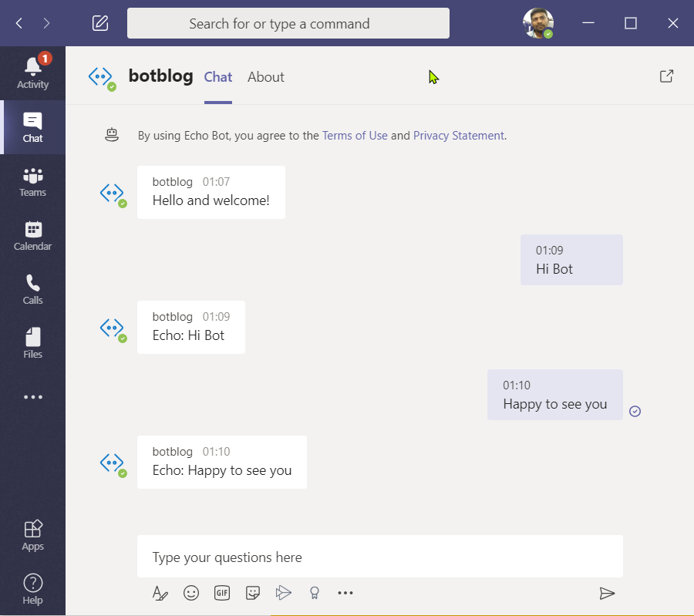Open the Privacy Statement link
The image size is (694, 616).
point(459,136)
